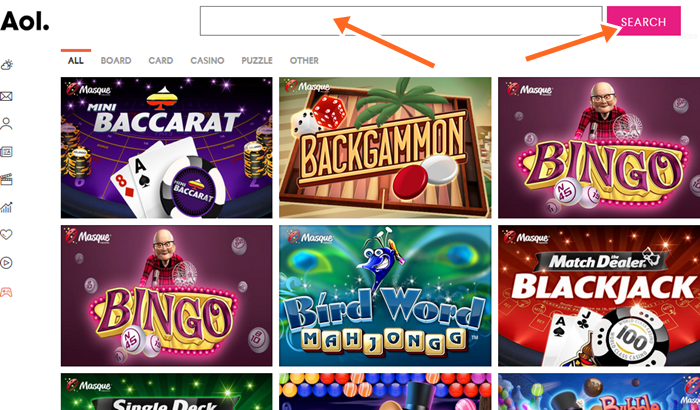
Task: Switch to the CASINO tab
Action: [x=207, y=61]
